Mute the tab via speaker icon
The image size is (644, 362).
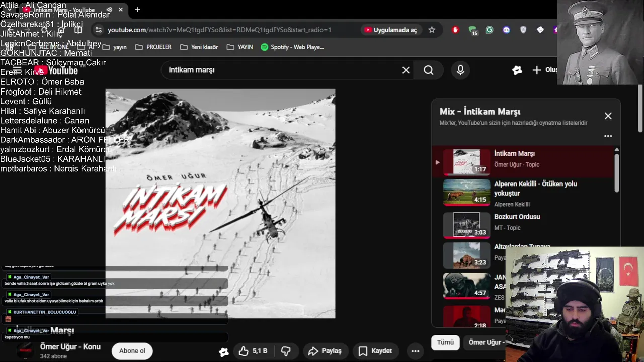pos(109,10)
